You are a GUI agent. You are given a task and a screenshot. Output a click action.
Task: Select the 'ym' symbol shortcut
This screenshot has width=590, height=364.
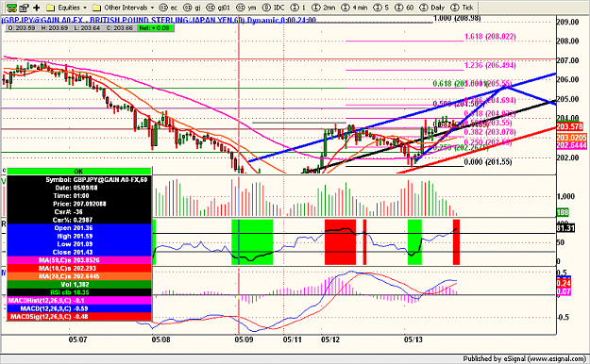tap(246, 8)
